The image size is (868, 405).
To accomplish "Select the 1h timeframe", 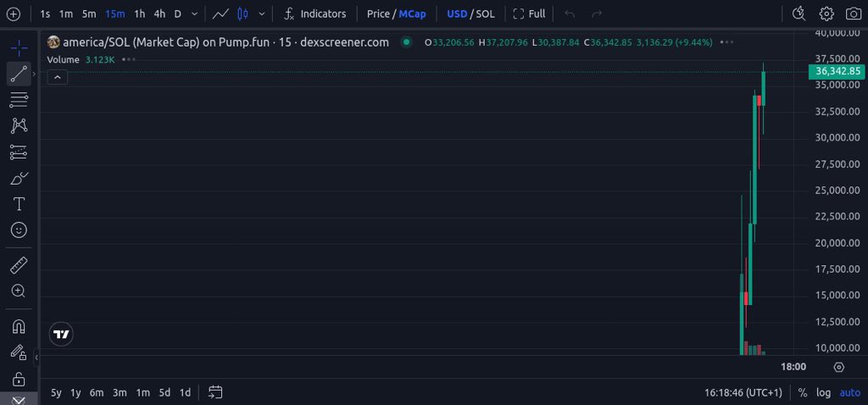I will click(x=140, y=14).
